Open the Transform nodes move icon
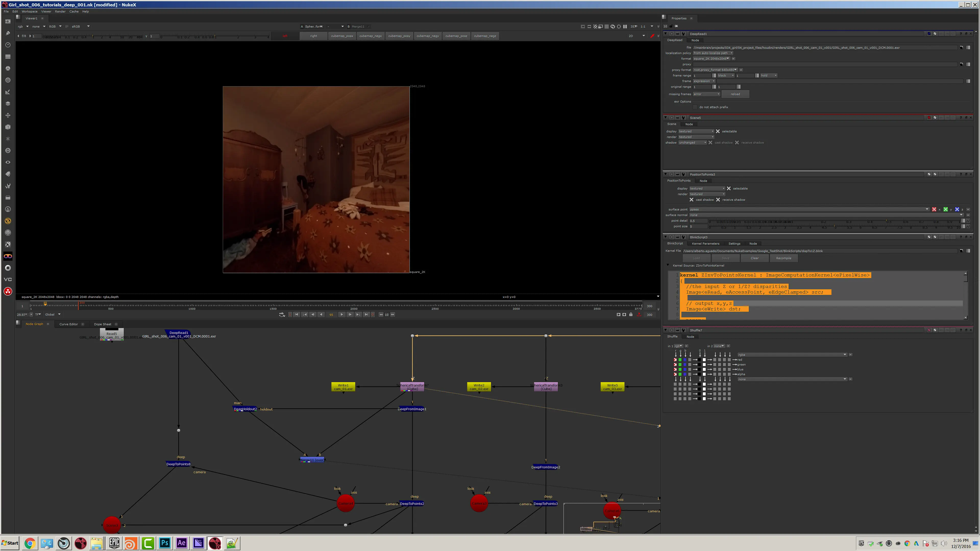 tap(8, 115)
